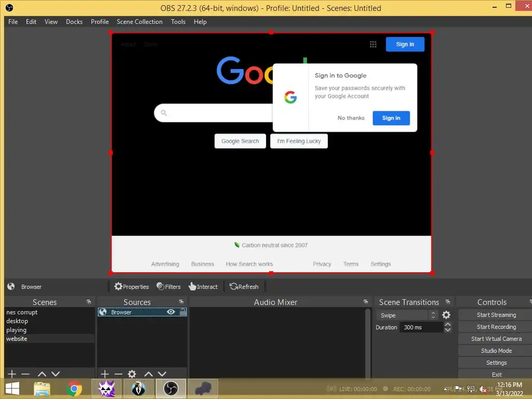Click the OBS Studio taskbar icon
The width and height of the screenshot is (532, 399).
coord(170,389)
